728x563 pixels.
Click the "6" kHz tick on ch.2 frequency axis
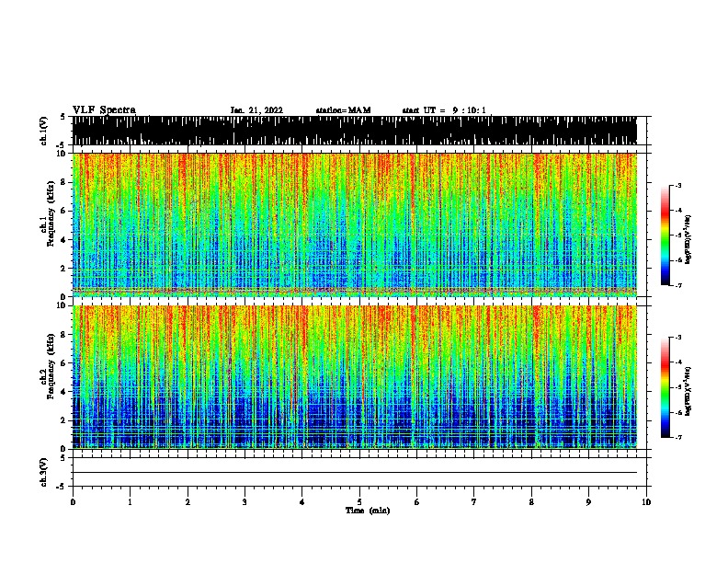[x=63, y=363]
